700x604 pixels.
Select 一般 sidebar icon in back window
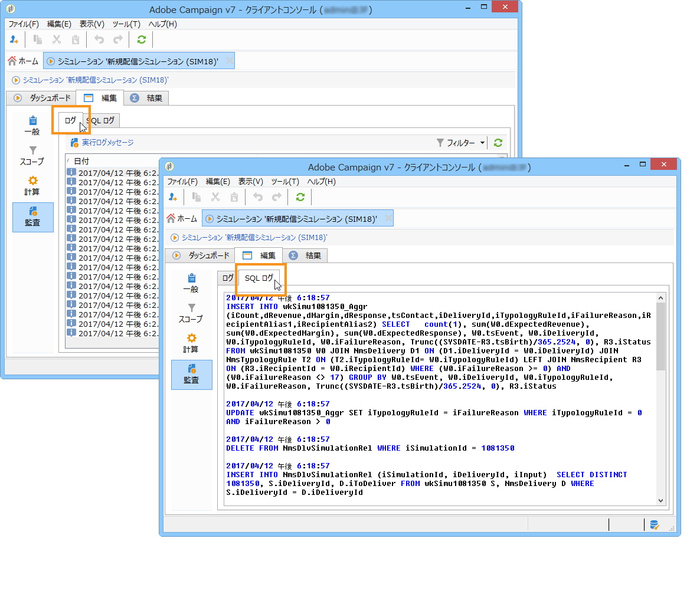point(32,126)
